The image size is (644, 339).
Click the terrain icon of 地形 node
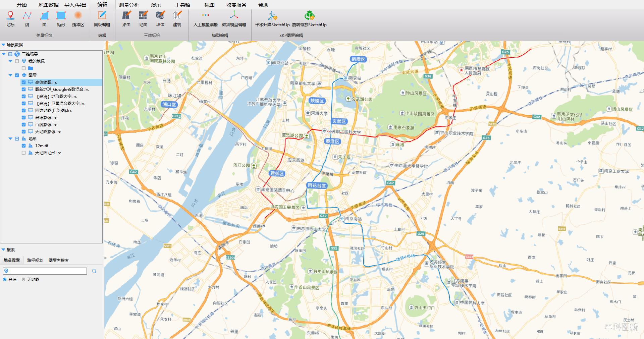click(x=24, y=138)
